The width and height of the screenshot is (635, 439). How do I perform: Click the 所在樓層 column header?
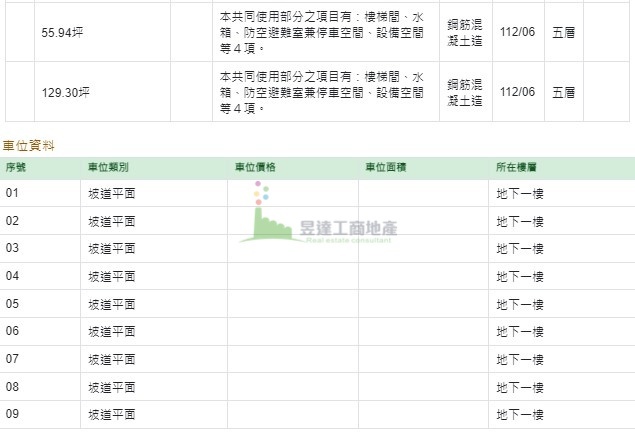516,167
